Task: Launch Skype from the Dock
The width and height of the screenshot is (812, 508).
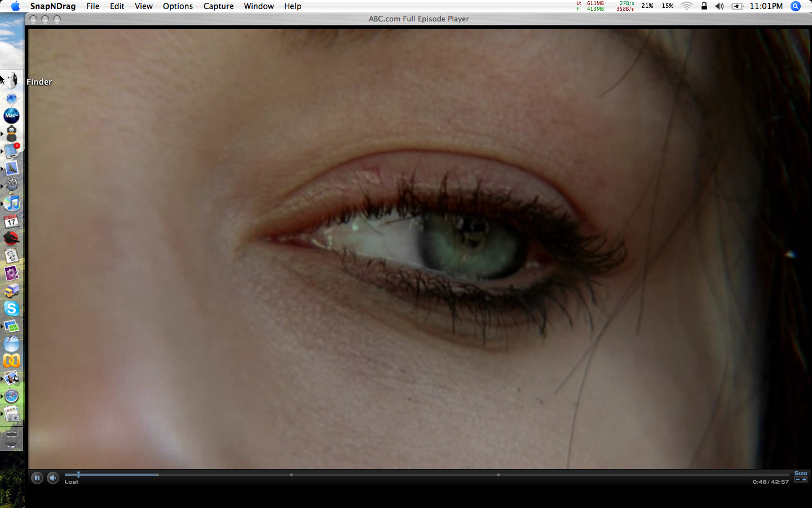Action: pyautogui.click(x=12, y=308)
